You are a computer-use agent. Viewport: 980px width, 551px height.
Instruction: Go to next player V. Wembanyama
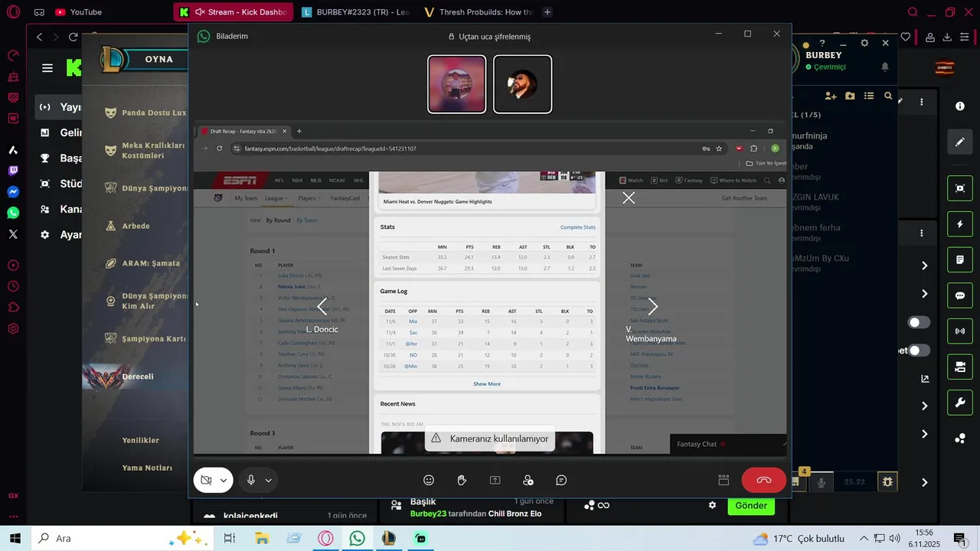pos(652,307)
